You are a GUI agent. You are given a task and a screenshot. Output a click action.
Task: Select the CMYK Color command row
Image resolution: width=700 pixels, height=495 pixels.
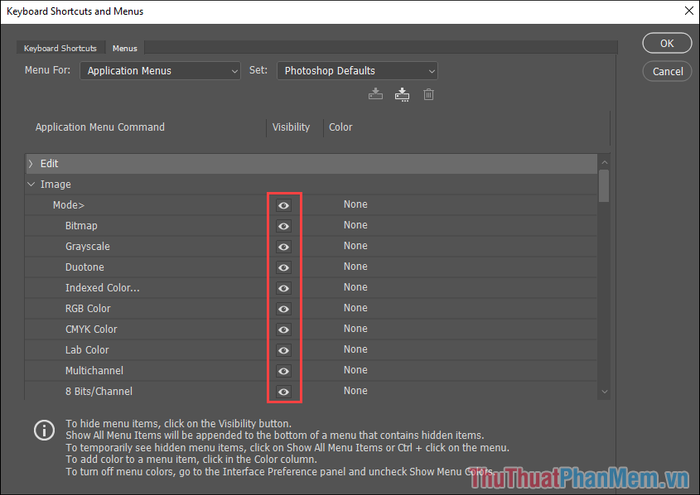coord(311,329)
